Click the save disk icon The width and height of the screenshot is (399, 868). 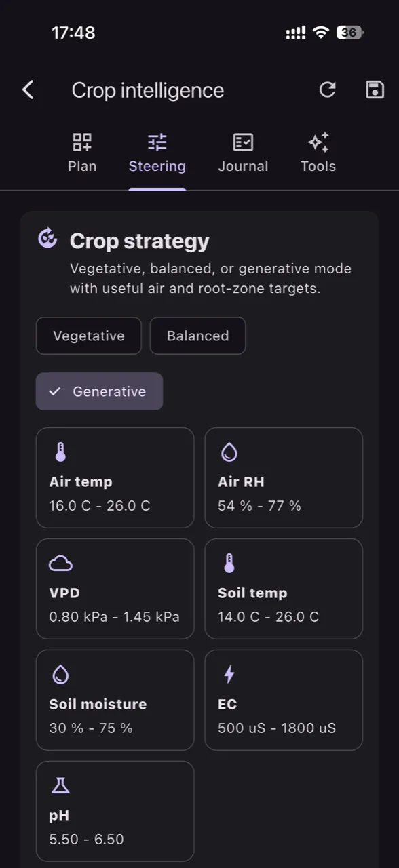pos(375,90)
